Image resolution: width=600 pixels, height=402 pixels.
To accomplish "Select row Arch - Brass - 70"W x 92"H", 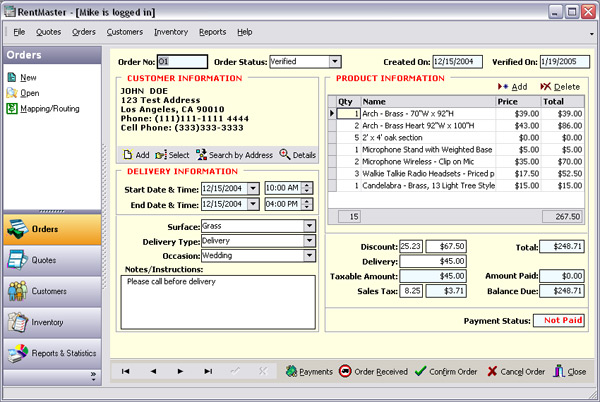I will point(456,114).
